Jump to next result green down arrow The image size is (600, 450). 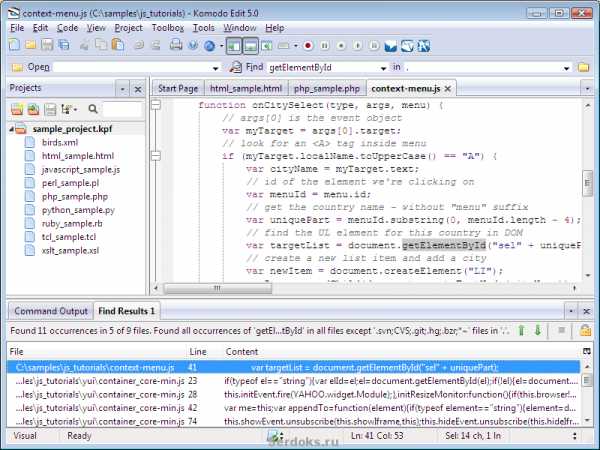pos(538,330)
